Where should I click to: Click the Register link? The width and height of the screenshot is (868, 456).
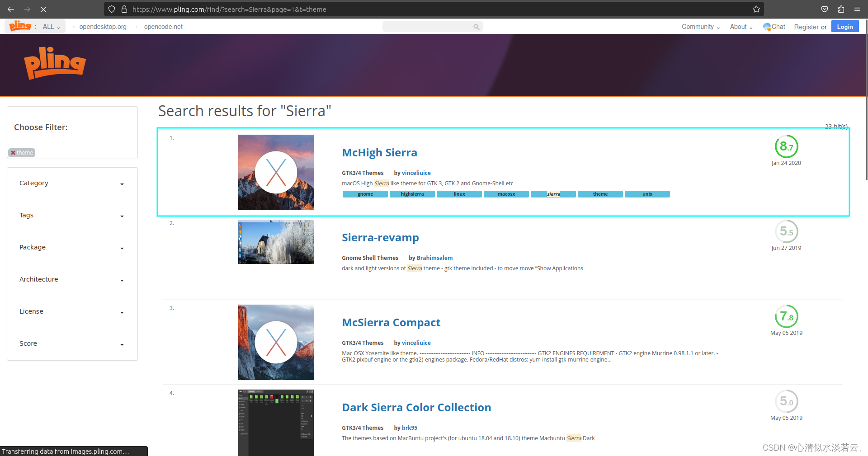tap(806, 27)
